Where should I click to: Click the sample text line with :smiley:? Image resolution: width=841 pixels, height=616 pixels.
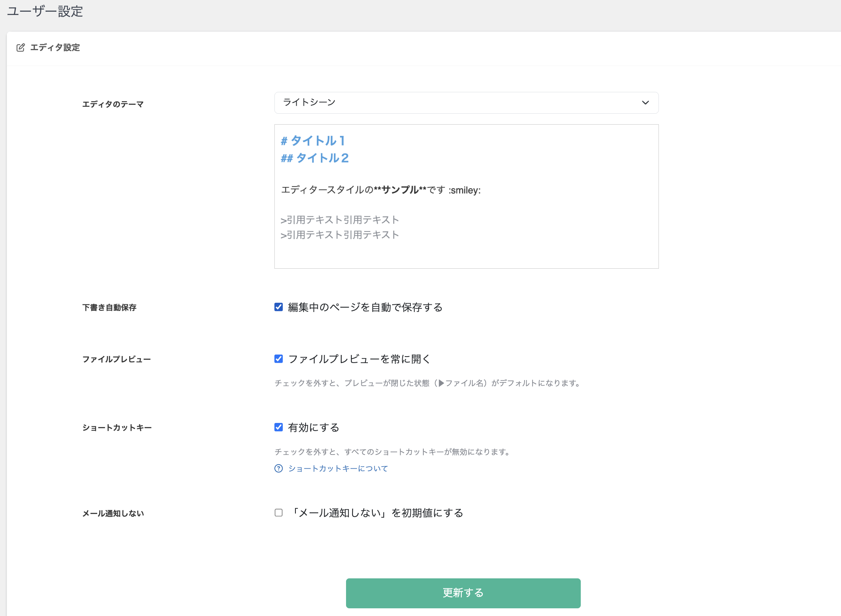click(x=380, y=190)
